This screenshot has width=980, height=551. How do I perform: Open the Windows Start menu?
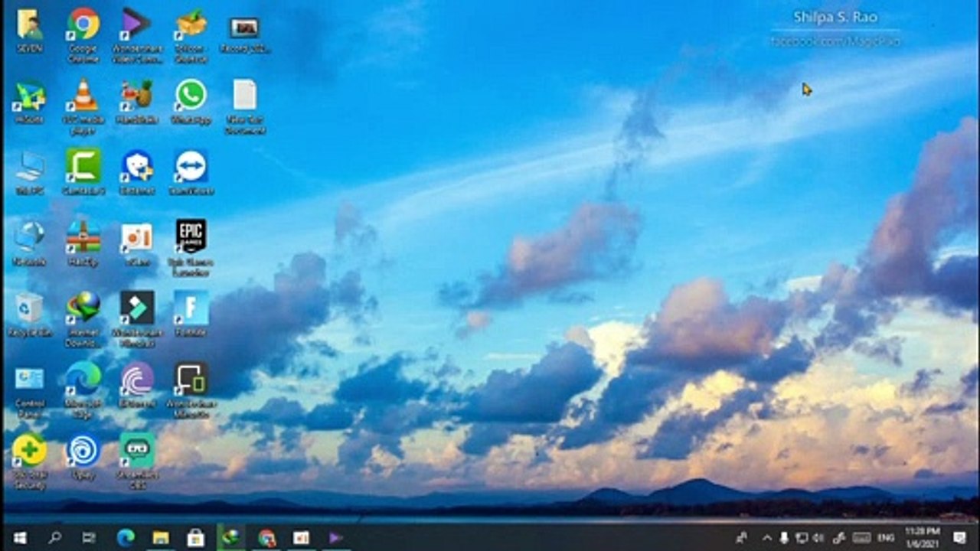[20, 538]
